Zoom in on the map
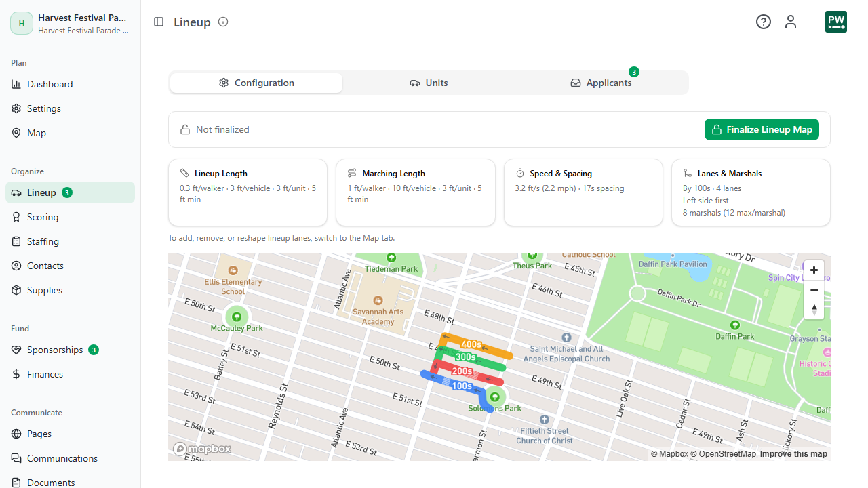Screen dimensions: 868x488 coord(814,270)
